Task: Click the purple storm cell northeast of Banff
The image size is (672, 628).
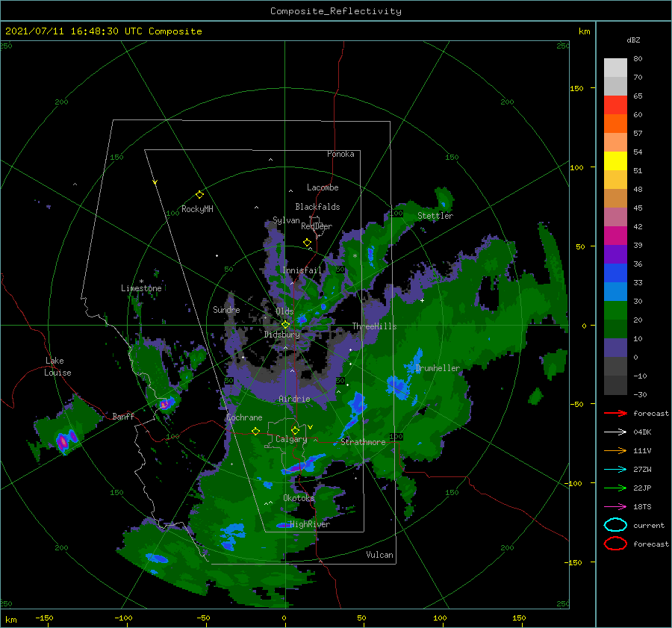Action: (x=165, y=403)
